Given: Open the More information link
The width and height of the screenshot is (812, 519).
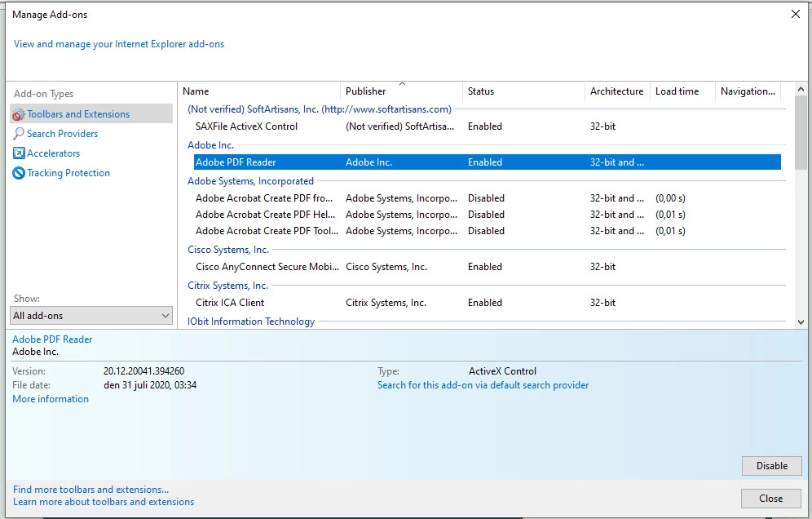Looking at the screenshot, I should click(51, 399).
